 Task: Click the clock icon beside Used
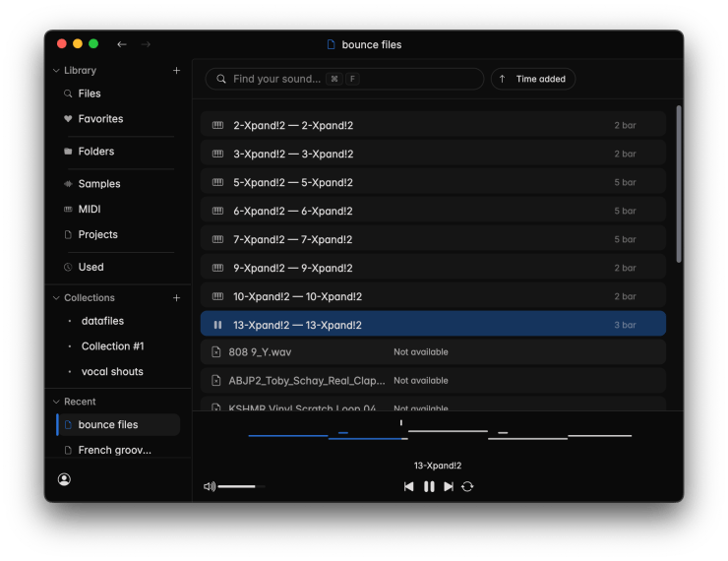(68, 267)
